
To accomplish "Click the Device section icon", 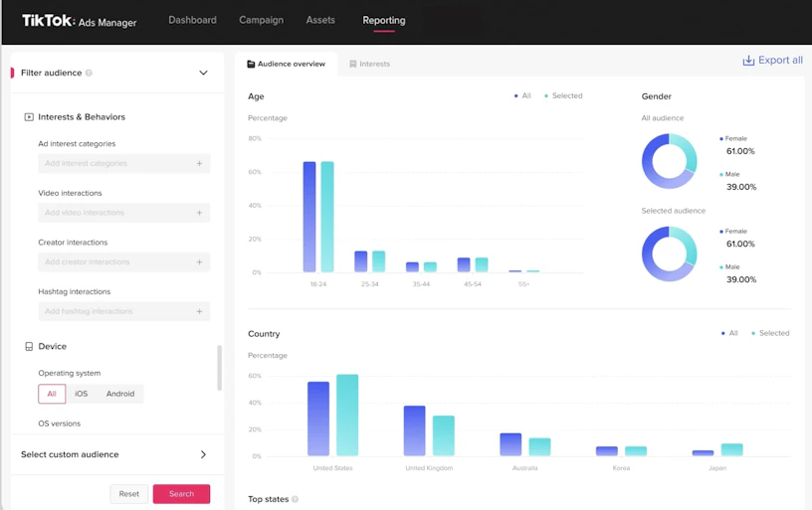I will [29, 347].
